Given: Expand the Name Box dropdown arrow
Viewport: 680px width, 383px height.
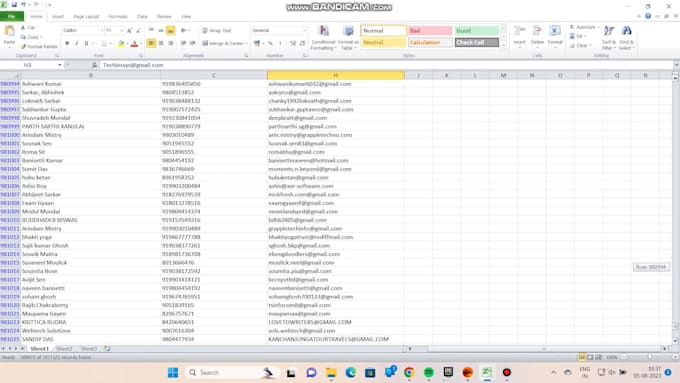Looking at the screenshot, I should 59,65.
